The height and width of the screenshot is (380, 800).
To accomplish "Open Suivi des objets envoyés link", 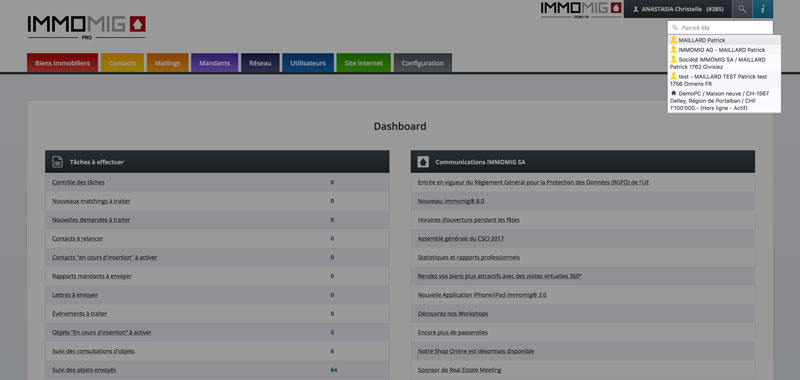I will pyautogui.click(x=84, y=370).
